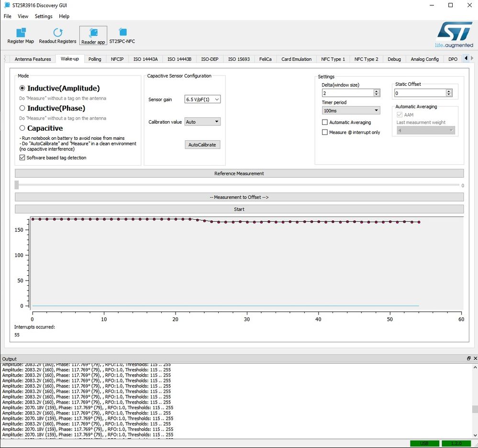Viewport: 478px width, 448px height.
Task: Open the Analog Config tab
Action: pos(425,59)
